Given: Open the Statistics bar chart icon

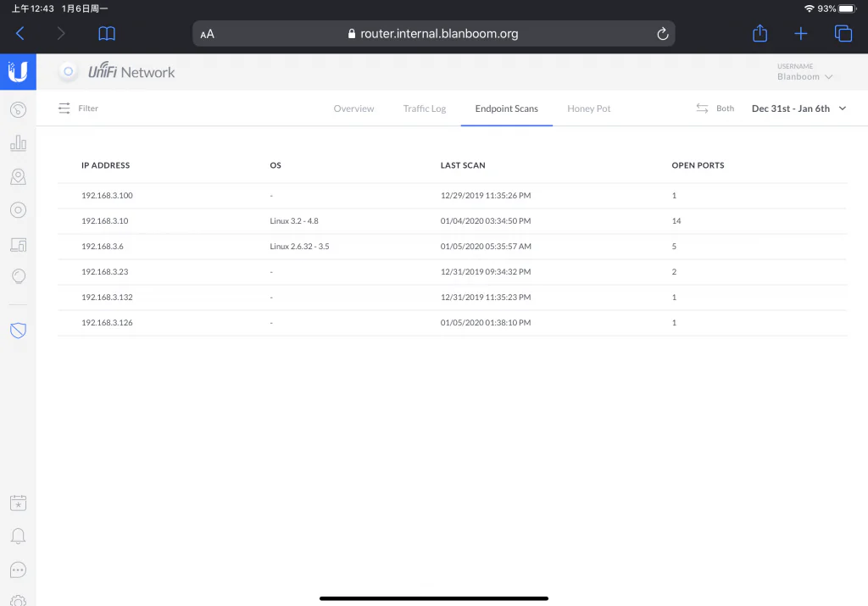Looking at the screenshot, I should pos(19,142).
